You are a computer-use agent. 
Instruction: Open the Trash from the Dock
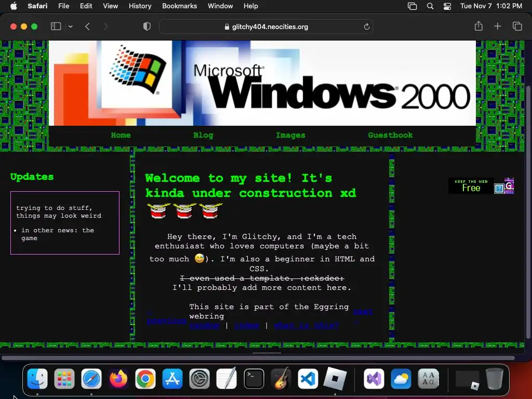(x=495, y=379)
